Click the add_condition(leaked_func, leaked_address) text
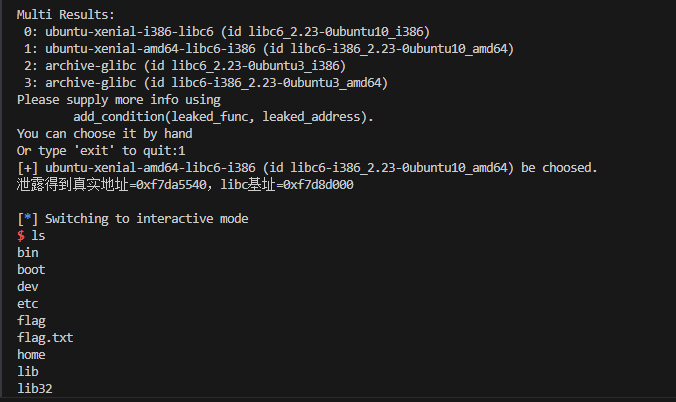Image resolution: width=676 pixels, height=402 pixels. pyautogui.click(x=223, y=116)
